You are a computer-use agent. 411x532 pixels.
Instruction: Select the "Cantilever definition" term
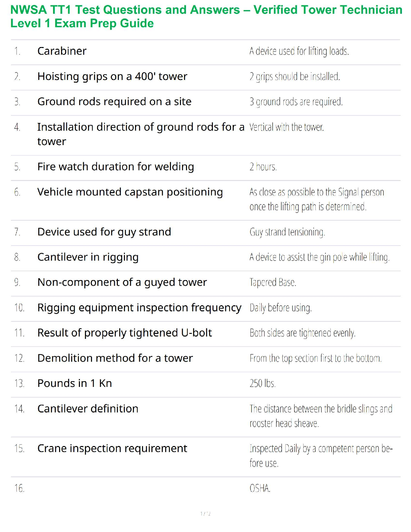tap(88, 409)
